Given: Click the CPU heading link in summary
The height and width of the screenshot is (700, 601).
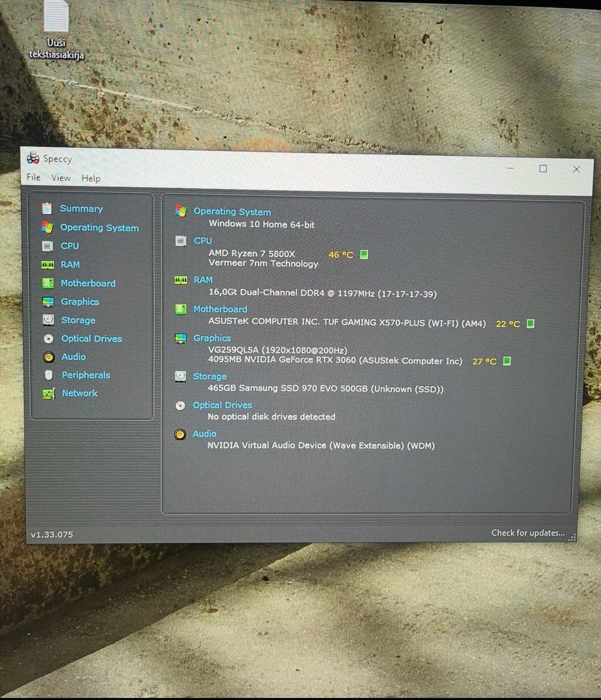Looking at the screenshot, I should [x=203, y=241].
